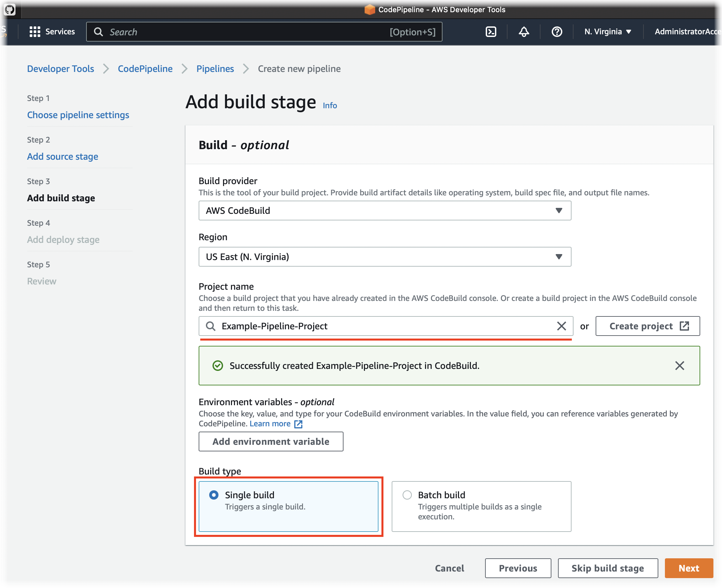
Task: Open the Learn more link
Action: coord(270,423)
